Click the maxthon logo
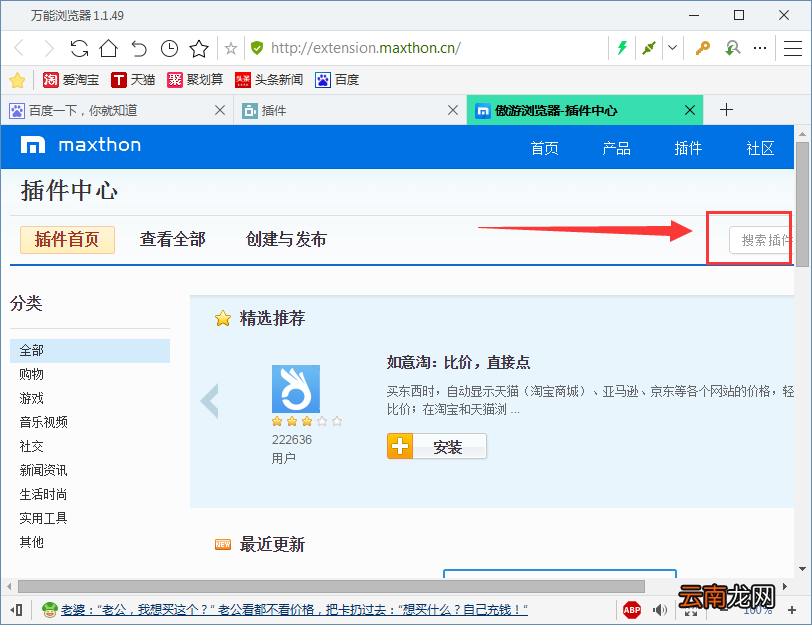Image resolution: width=812 pixels, height=625 pixels. pos(81,145)
